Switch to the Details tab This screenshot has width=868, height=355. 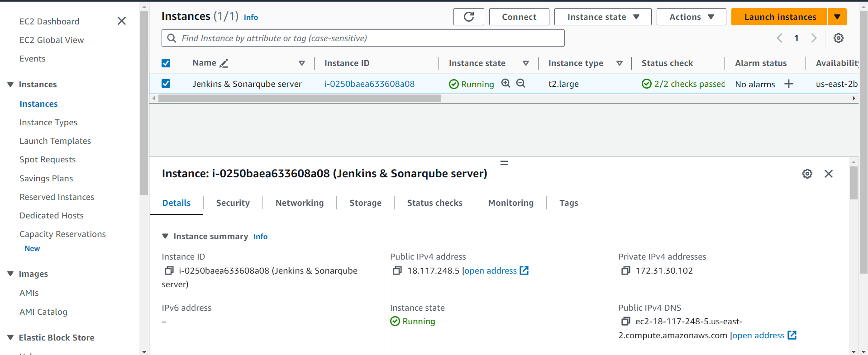coord(176,203)
